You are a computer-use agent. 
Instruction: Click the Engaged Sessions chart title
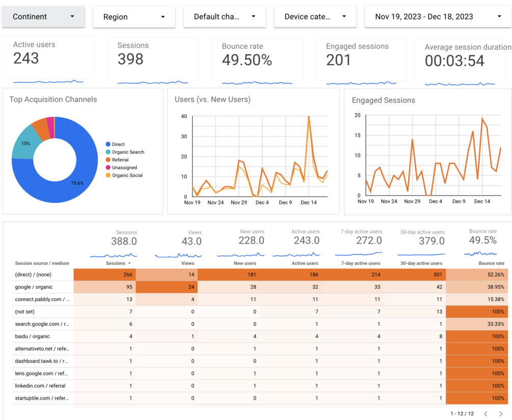tap(383, 100)
